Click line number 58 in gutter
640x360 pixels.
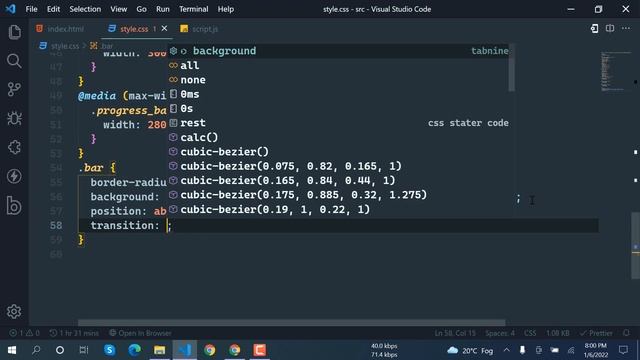point(56,226)
